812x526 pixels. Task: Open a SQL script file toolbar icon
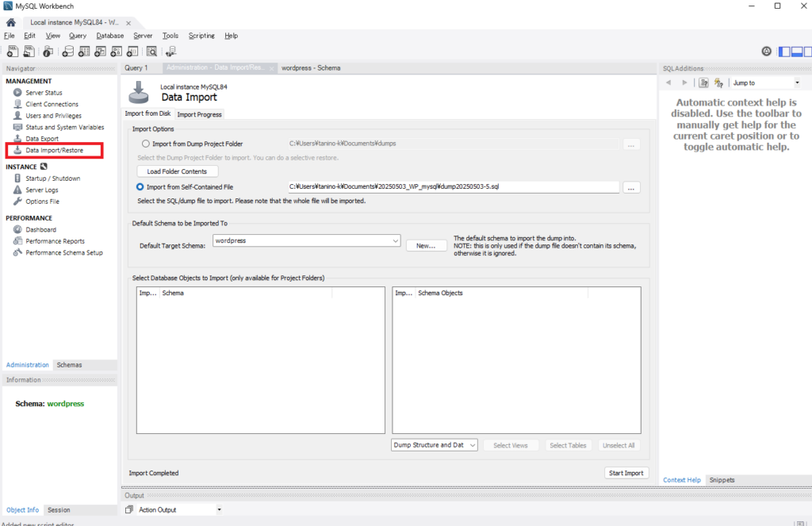pos(29,52)
